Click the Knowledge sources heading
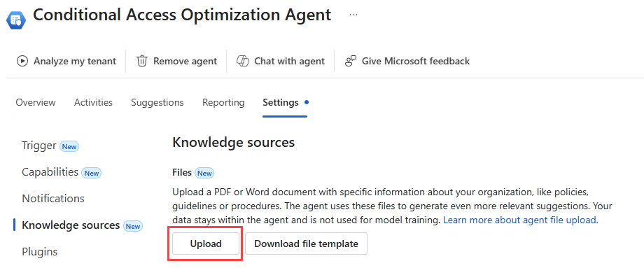This screenshot has height=268, width=644. coord(233,143)
